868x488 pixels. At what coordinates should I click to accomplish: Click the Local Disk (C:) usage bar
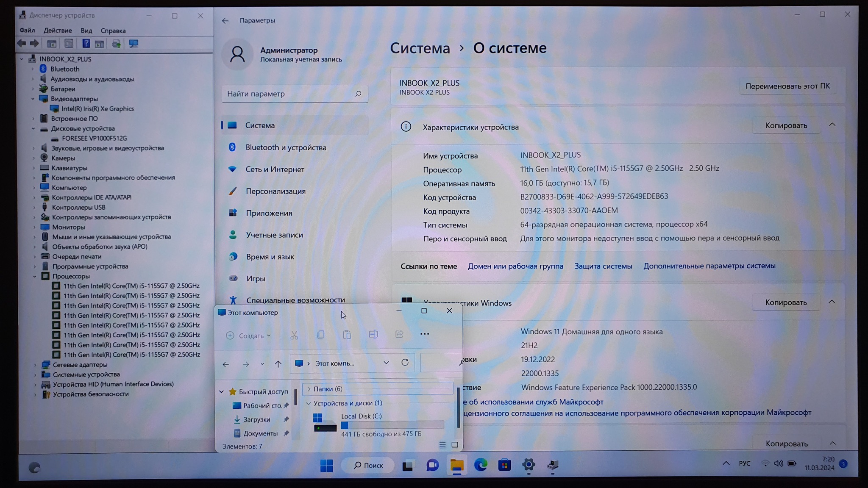pyautogui.click(x=392, y=425)
